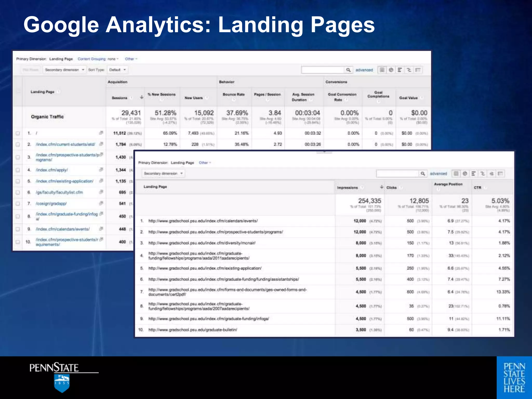Select Pivot view in top report

point(418,70)
